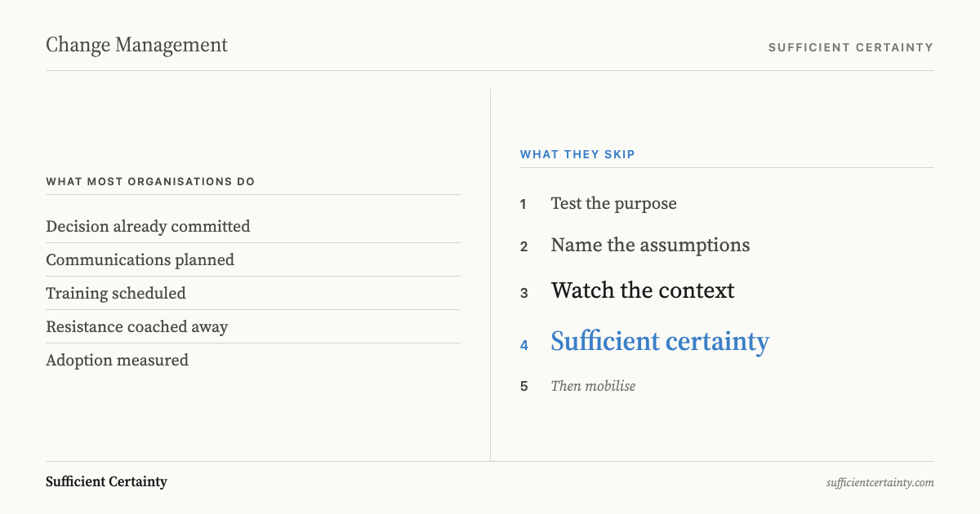Click the number 3 marker
Image resolution: width=980 pixels, height=514 pixels.
coord(523,293)
